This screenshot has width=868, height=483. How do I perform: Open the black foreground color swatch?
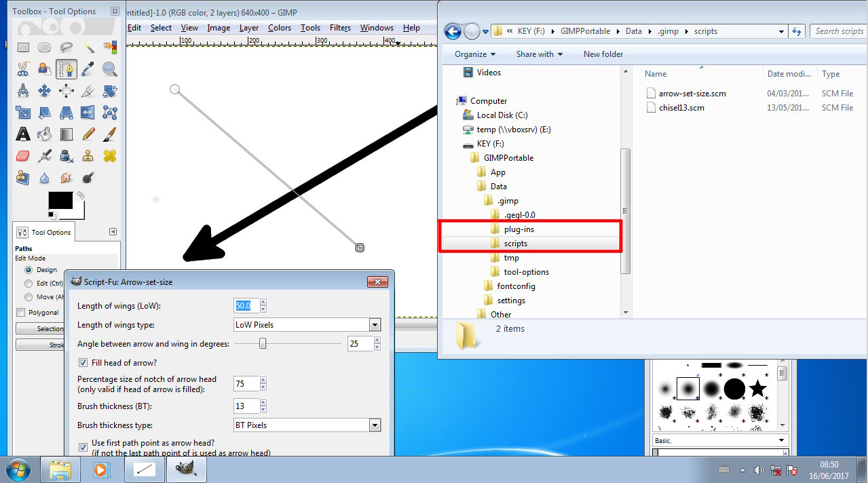pos(60,201)
